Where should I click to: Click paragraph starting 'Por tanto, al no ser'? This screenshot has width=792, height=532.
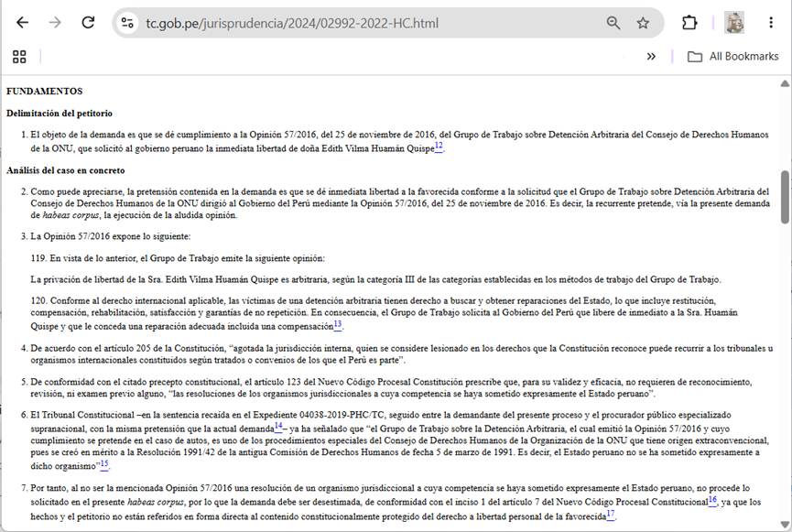(396, 502)
